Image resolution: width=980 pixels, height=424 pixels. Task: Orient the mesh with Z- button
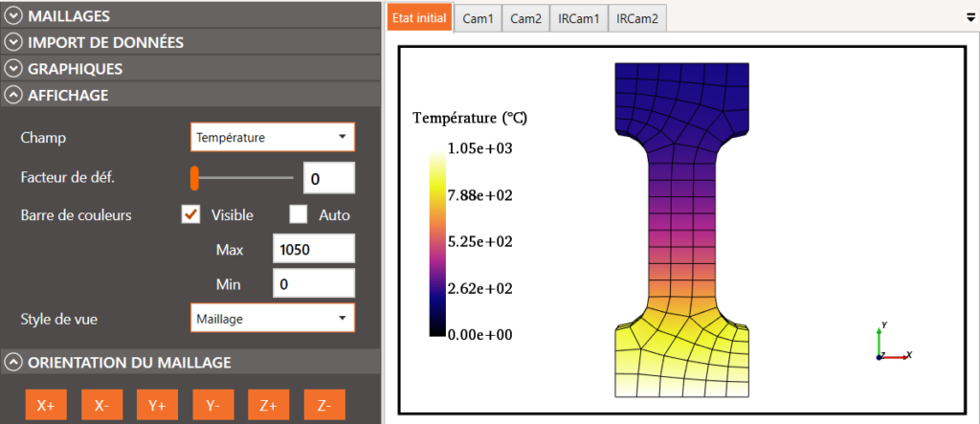click(324, 405)
